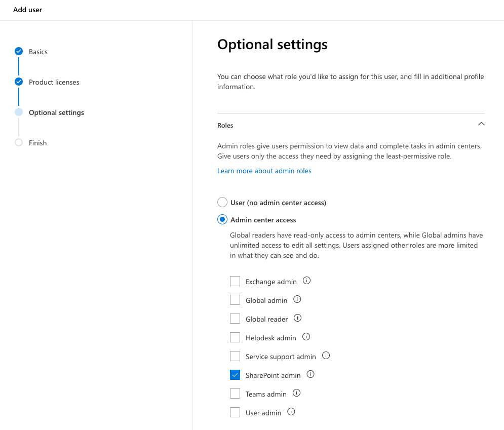Screen dimensions: 504x430
Task: Collapse the Roles section chevron
Action: point(481,124)
